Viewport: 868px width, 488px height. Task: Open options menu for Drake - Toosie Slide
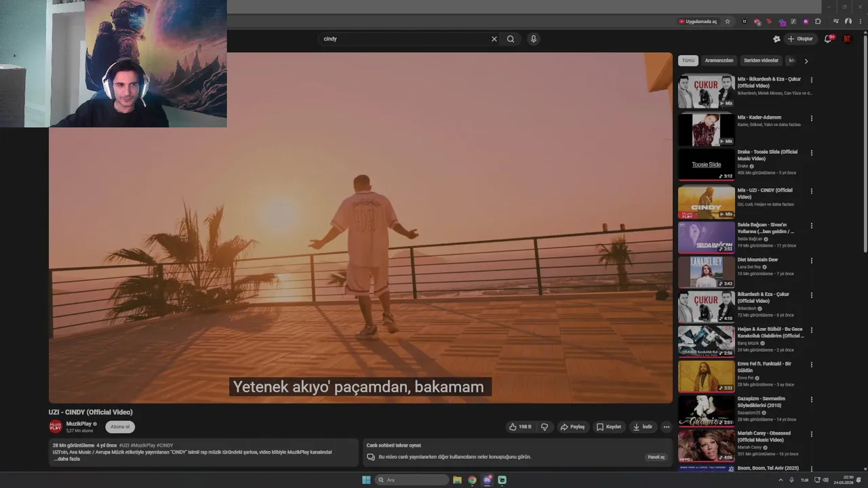click(811, 152)
